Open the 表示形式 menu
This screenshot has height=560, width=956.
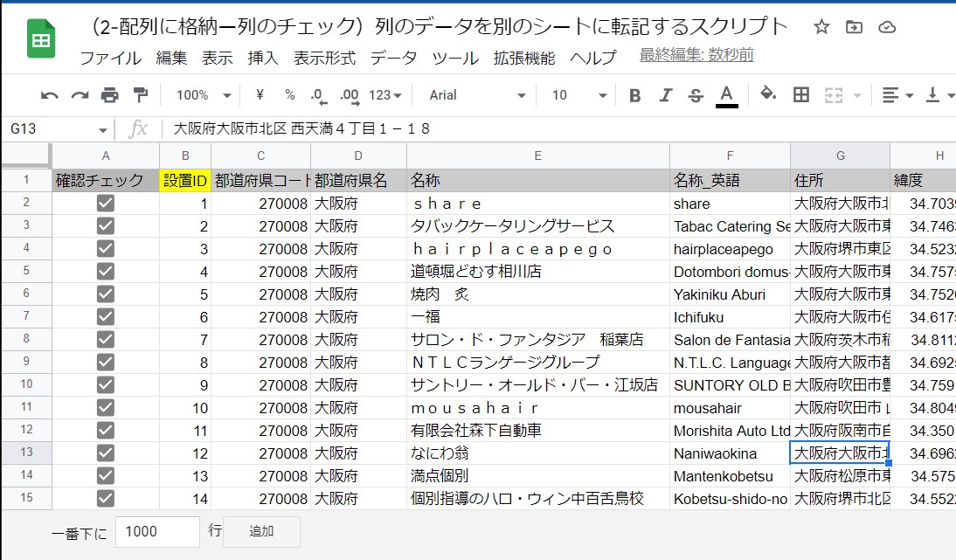coord(324,58)
